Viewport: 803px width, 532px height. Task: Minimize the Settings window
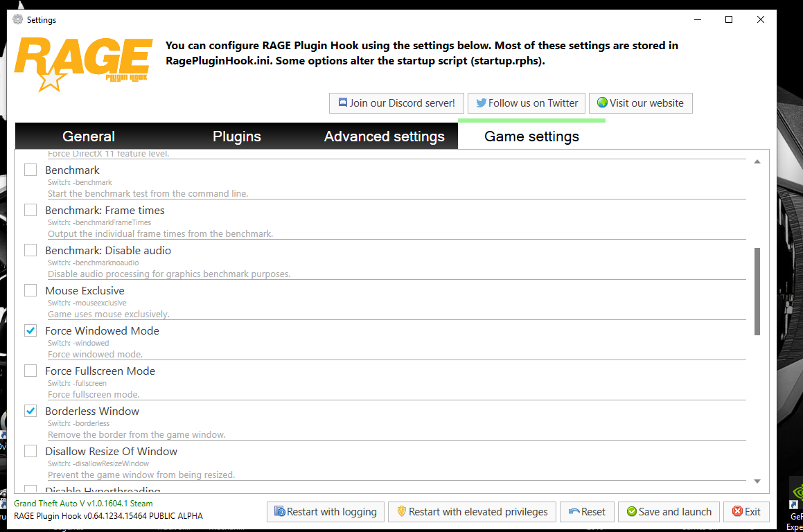698,19
